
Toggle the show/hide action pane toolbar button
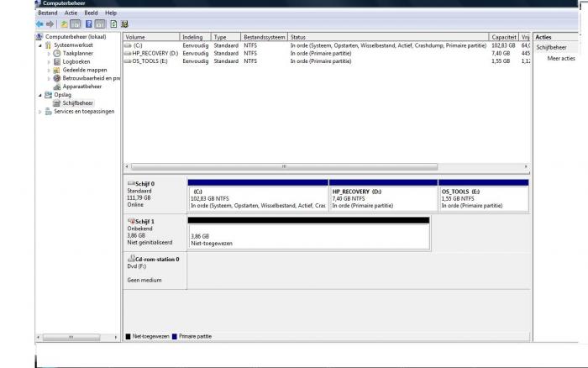coord(100,24)
